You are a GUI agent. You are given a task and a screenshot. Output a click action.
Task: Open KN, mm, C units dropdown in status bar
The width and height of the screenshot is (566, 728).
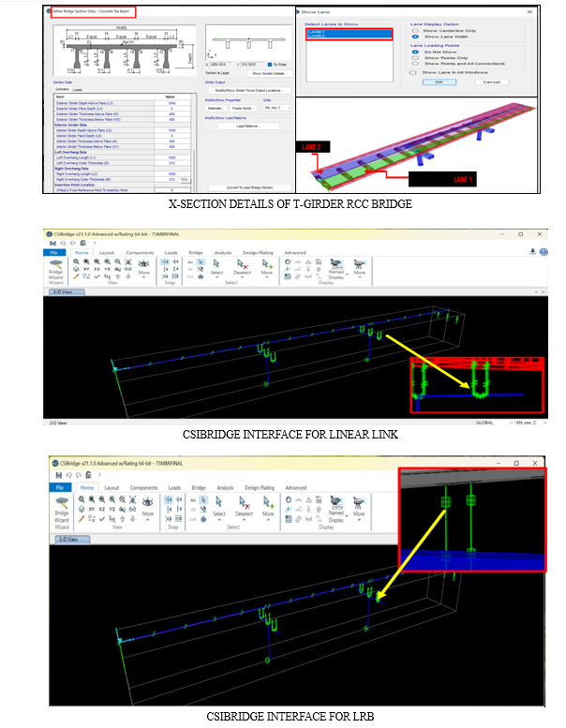click(x=530, y=423)
